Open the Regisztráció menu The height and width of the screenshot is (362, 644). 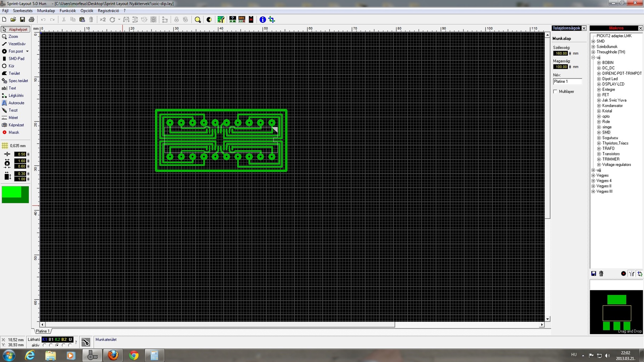click(108, 11)
